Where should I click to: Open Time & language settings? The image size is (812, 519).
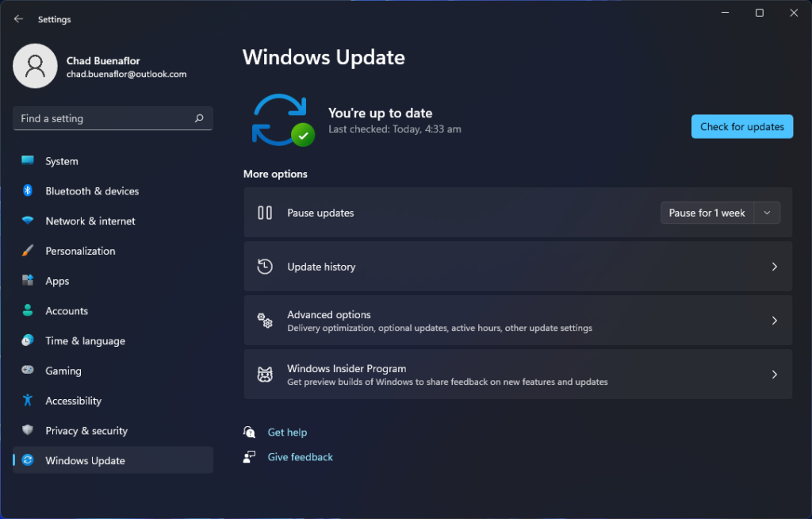[x=113, y=340]
